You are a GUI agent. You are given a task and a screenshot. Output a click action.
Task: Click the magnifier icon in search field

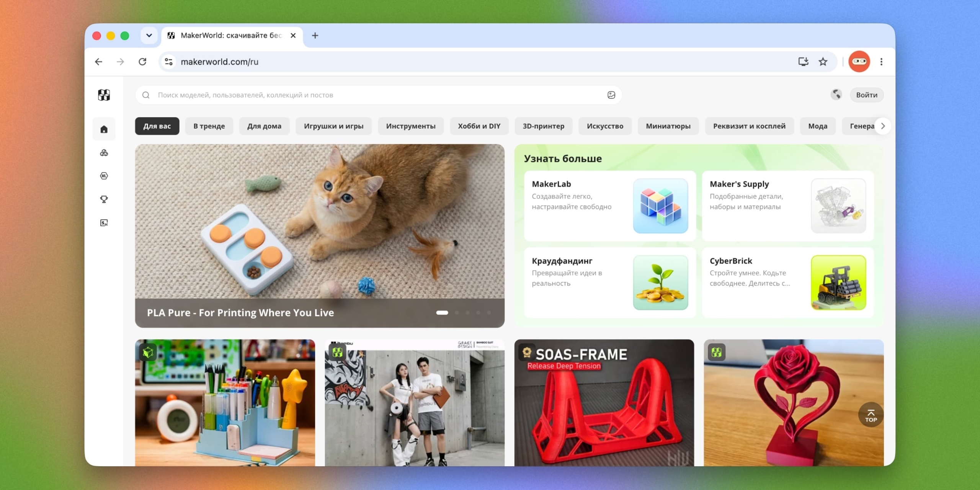point(146,95)
